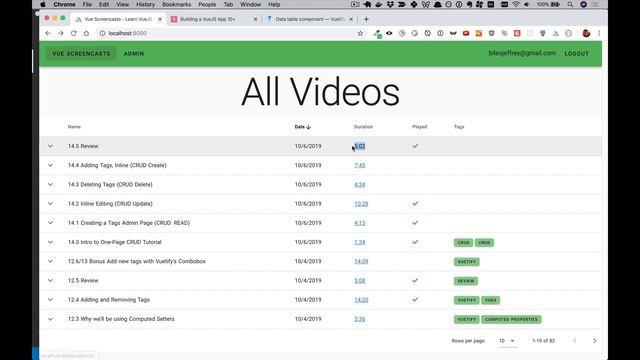This screenshot has width=640, height=360.
Task: Expand the 14.5 Review row
Action: [x=50, y=146]
